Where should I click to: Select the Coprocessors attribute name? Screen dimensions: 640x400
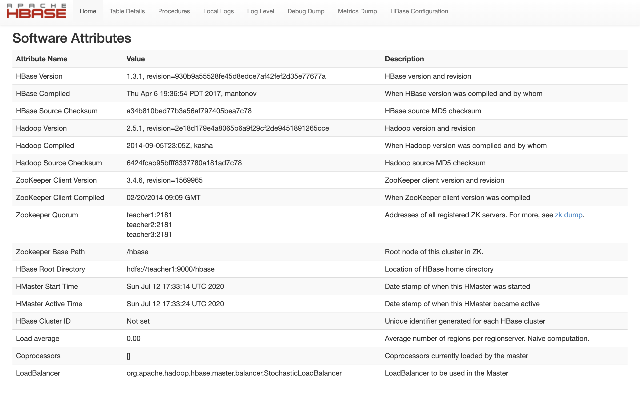(x=38, y=356)
